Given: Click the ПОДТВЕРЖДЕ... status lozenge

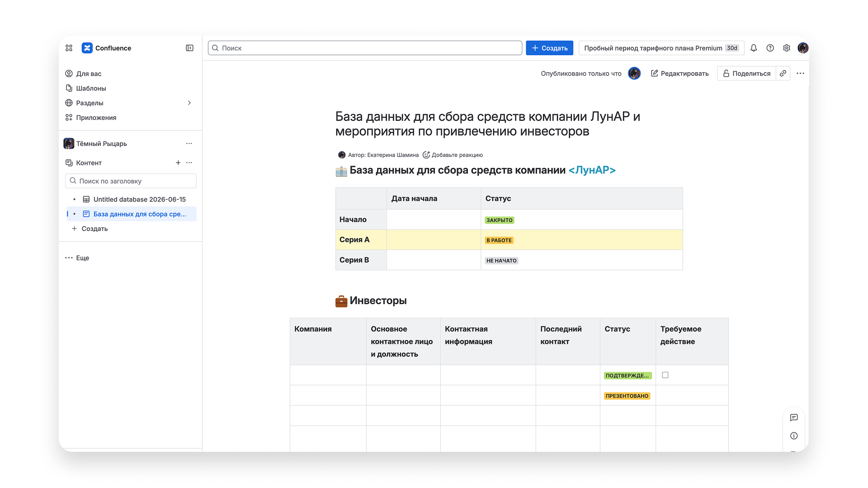Looking at the screenshot, I should [627, 375].
